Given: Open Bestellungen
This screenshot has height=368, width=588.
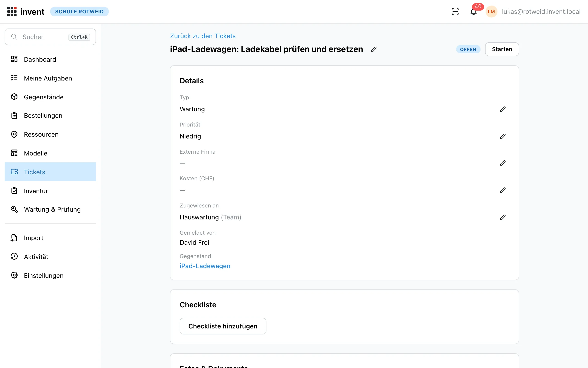Looking at the screenshot, I should tap(50, 115).
